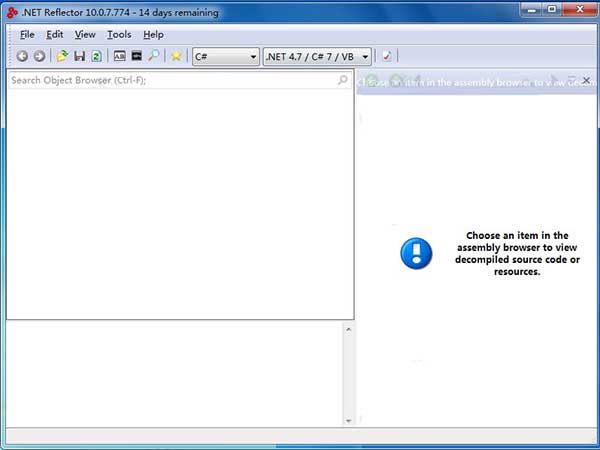Viewport: 600px width, 450px height.
Task: Close the decompiler pane with X
Action: tap(586, 80)
